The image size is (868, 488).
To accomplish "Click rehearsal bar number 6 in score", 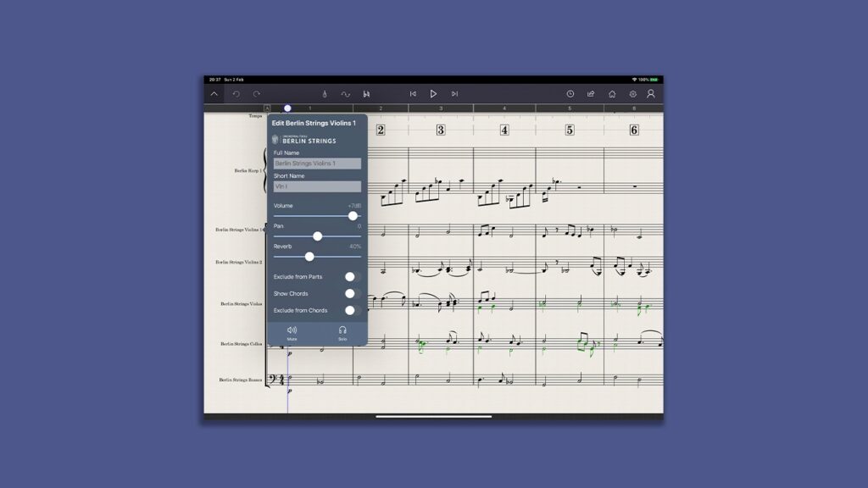I will point(634,130).
